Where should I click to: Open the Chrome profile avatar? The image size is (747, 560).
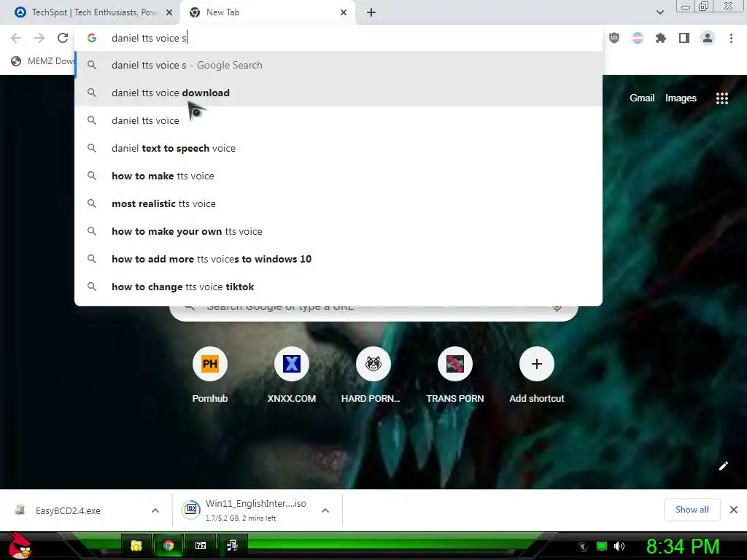click(x=708, y=38)
